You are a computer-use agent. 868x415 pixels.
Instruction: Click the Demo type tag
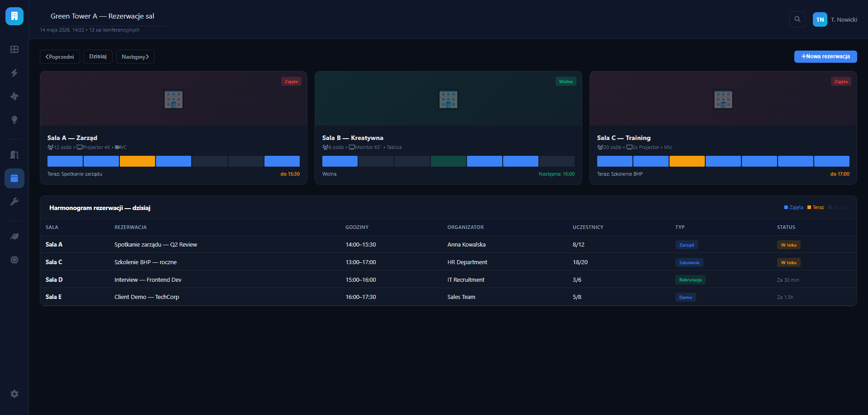coord(685,297)
